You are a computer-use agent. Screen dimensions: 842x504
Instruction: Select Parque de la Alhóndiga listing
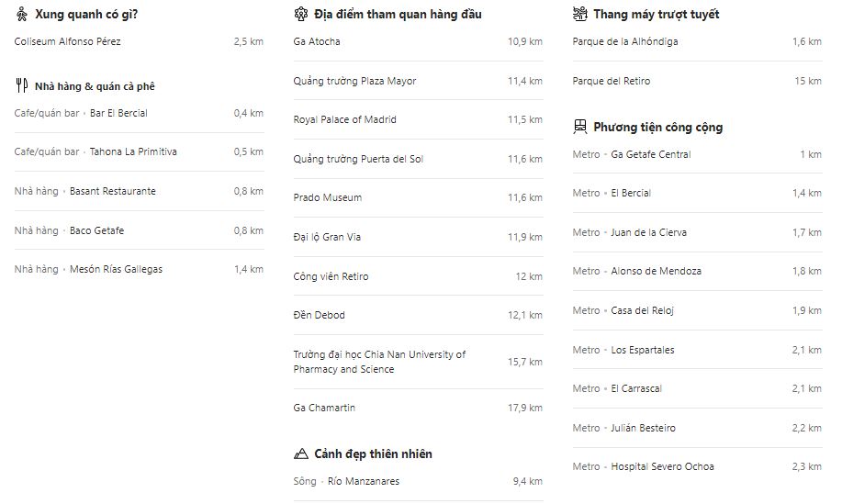[x=625, y=41]
